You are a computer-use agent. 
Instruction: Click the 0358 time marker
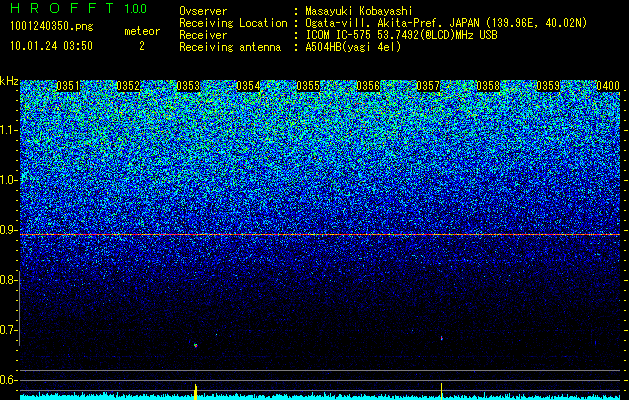click(488, 86)
